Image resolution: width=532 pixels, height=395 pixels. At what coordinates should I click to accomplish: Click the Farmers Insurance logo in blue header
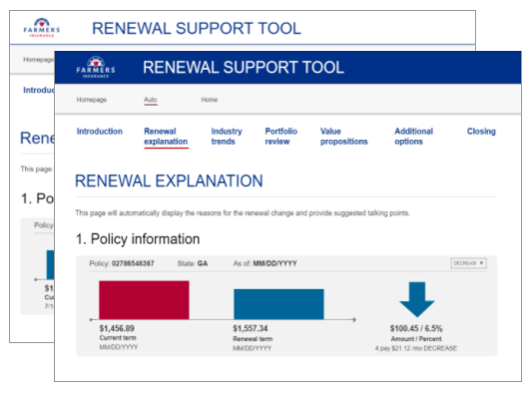pos(96,67)
